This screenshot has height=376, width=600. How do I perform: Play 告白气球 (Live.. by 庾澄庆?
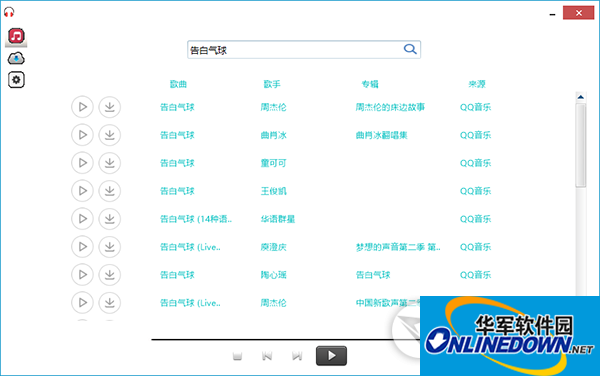(x=82, y=246)
